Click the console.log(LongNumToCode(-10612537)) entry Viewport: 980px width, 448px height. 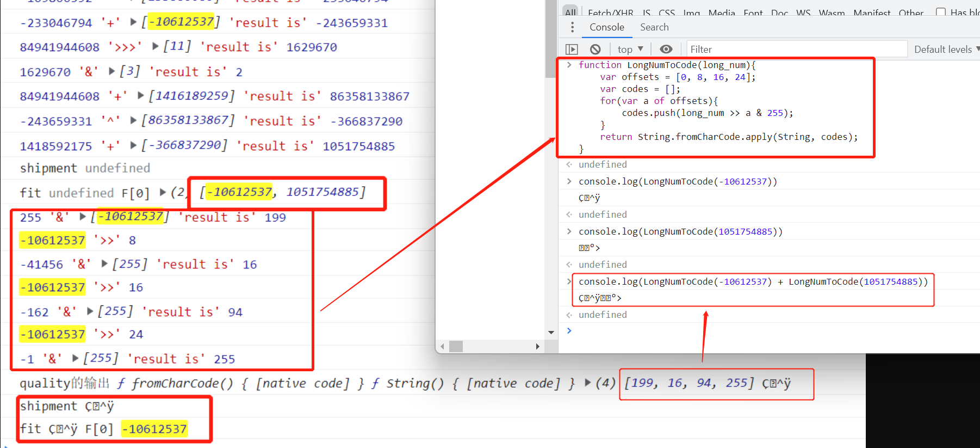[x=678, y=181]
